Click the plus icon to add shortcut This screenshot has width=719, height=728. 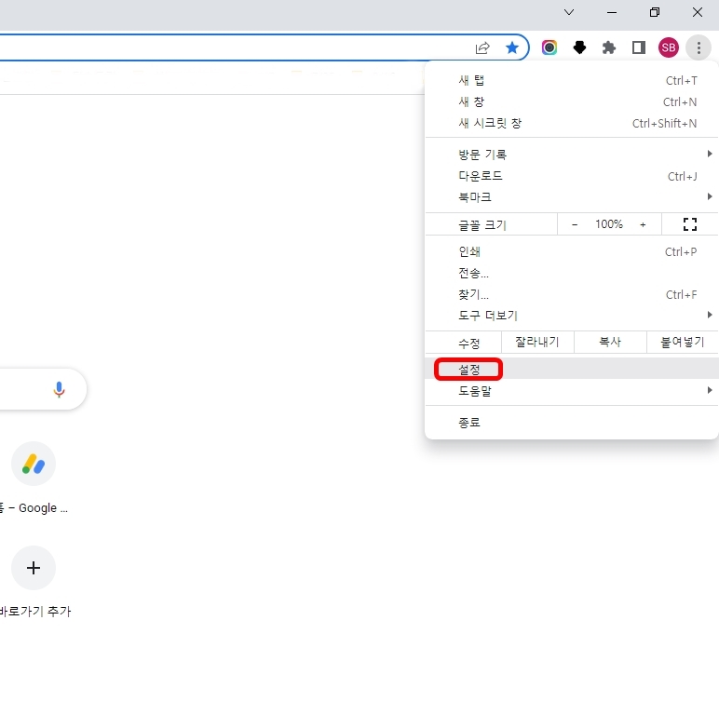pyautogui.click(x=34, y=568)
